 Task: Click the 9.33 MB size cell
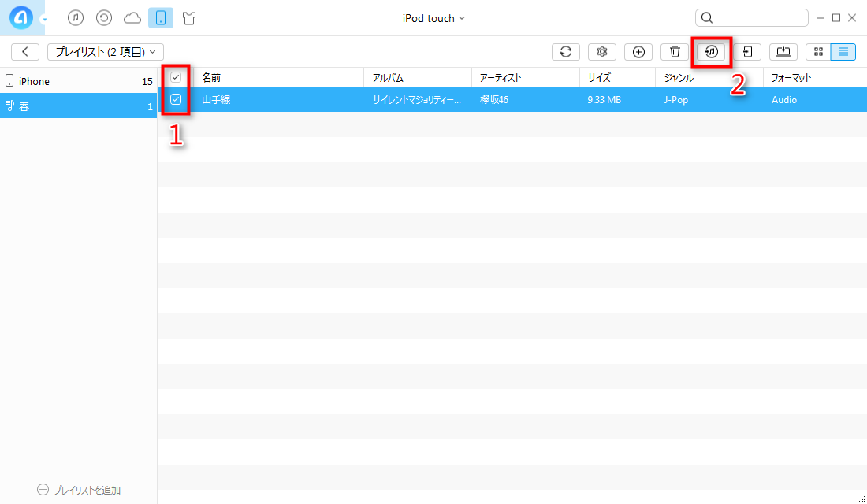(604, 99)
